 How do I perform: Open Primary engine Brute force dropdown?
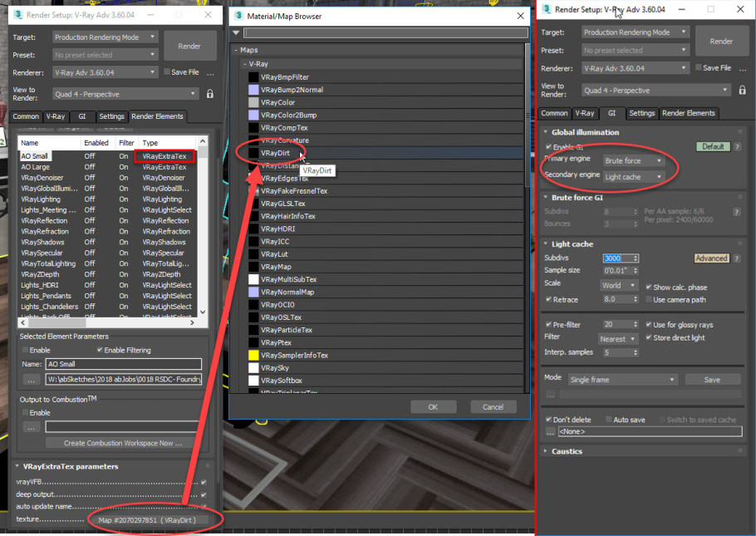(x=634, y=160)
